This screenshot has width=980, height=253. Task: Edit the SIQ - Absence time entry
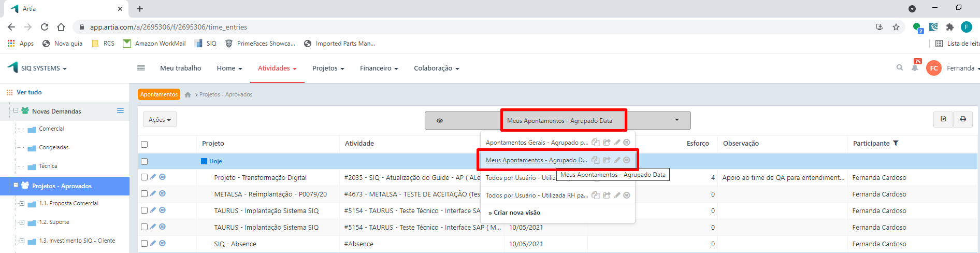(x=153, y=243)
